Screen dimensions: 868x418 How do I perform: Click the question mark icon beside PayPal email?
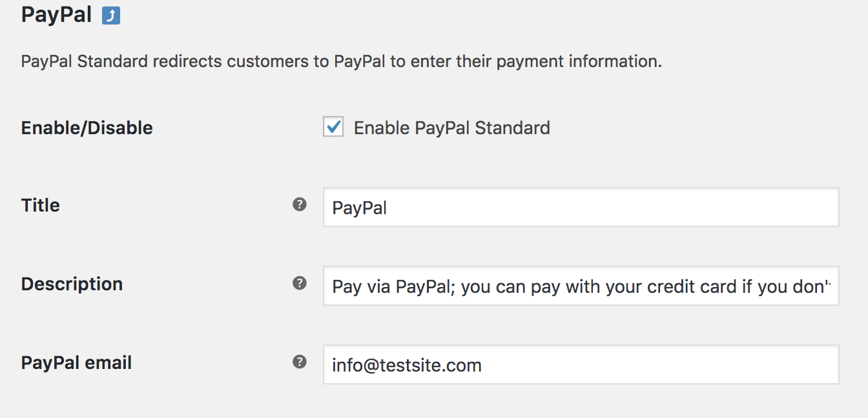299,361
